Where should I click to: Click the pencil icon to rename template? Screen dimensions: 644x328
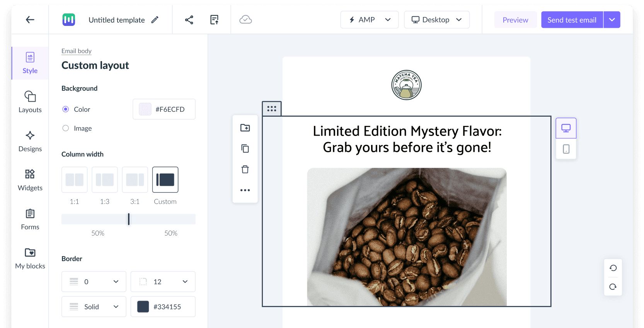(155, 20)
